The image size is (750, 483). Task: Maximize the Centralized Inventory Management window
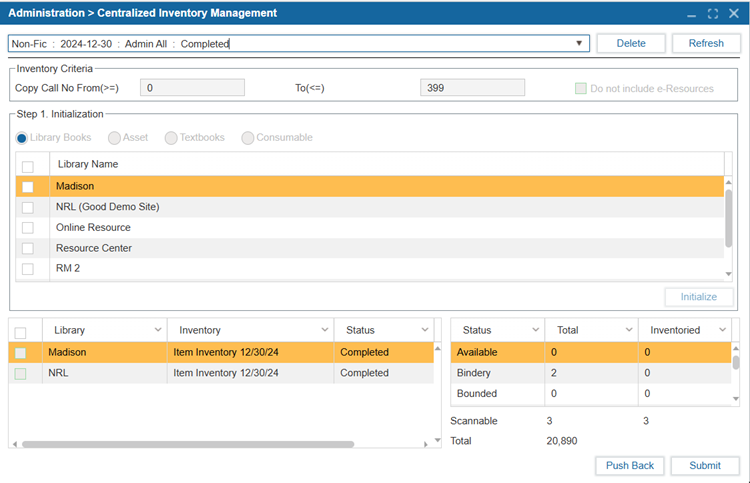tap(713, 14)
